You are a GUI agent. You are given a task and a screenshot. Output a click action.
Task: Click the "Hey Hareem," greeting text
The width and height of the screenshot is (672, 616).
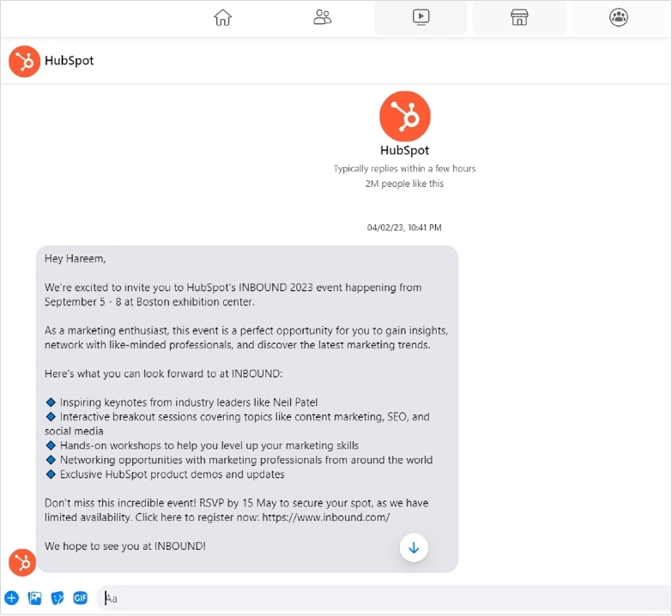click(x=75, y=259)
